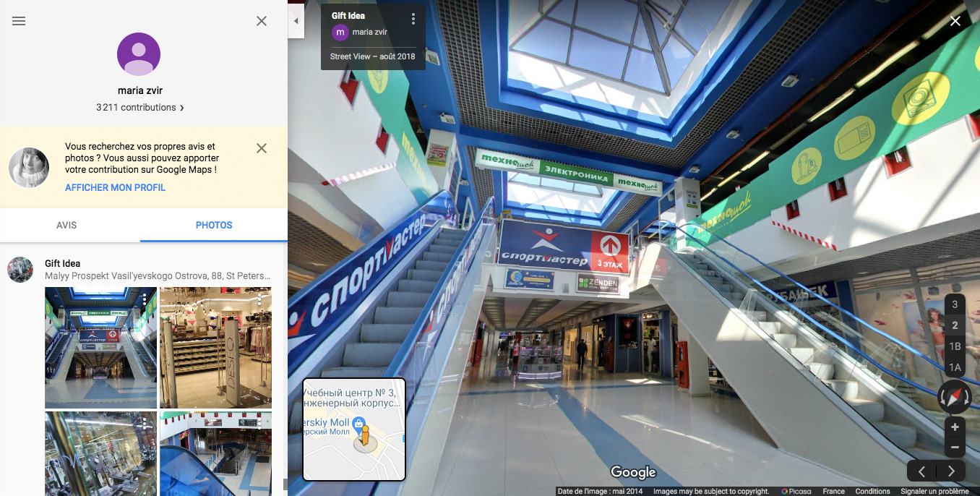Go to next photo arrow
The image size is (980, 496).
click(x=951, y=471)
